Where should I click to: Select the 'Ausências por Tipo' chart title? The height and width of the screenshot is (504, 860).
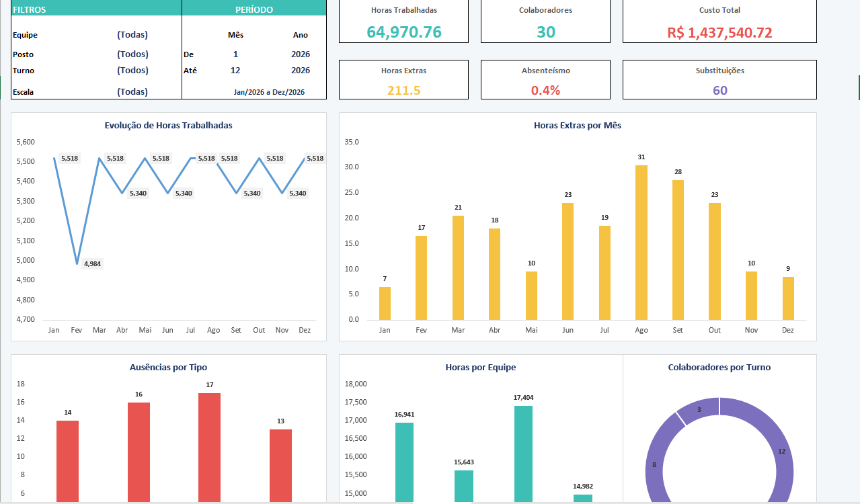169,367
